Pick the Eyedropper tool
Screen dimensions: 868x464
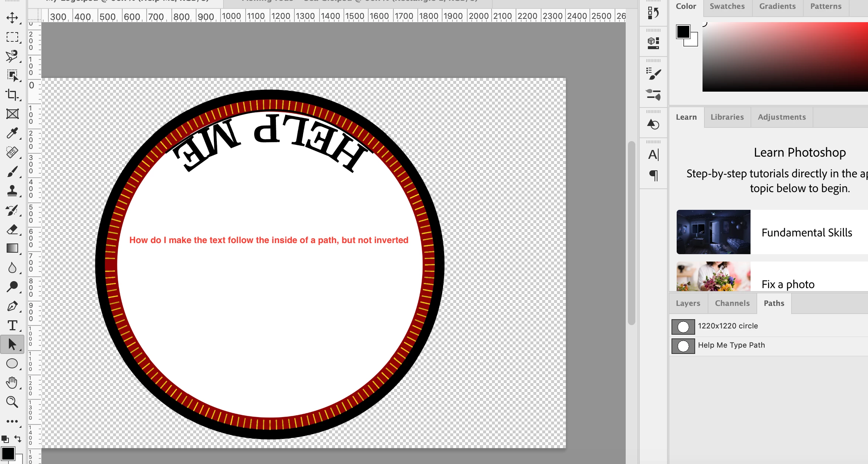(x=12, y=133)
